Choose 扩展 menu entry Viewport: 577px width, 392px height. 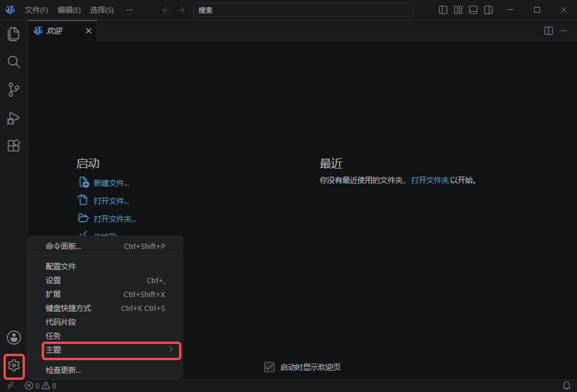[x=105, y=294]
